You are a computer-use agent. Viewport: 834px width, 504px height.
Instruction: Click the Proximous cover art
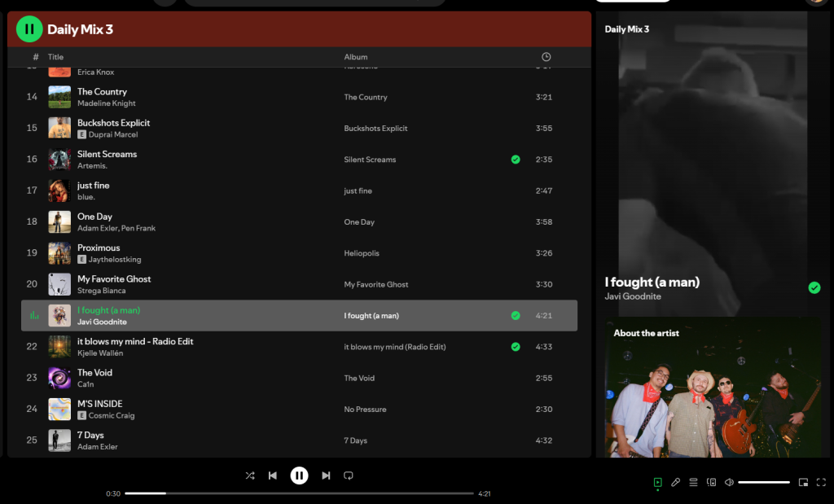[59, 253]
